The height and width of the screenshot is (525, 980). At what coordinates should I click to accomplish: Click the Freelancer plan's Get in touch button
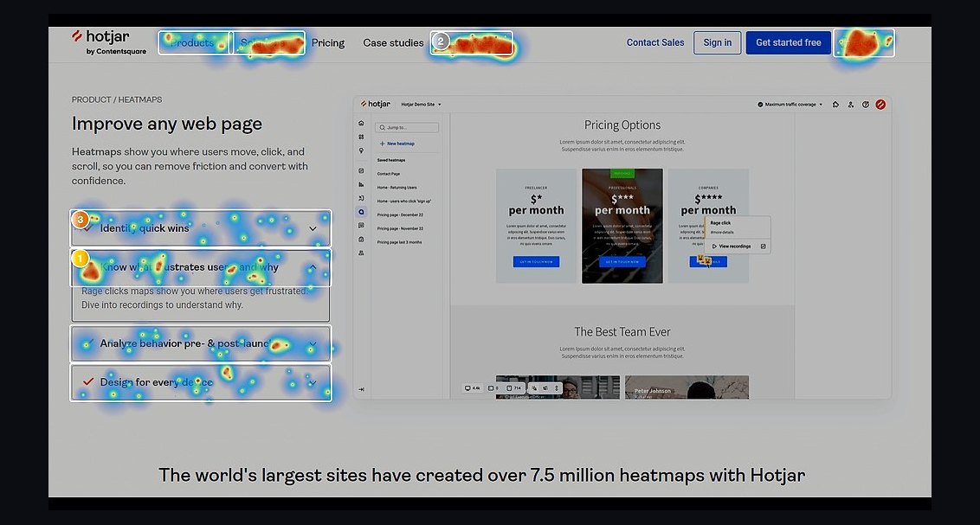point(536,261)
